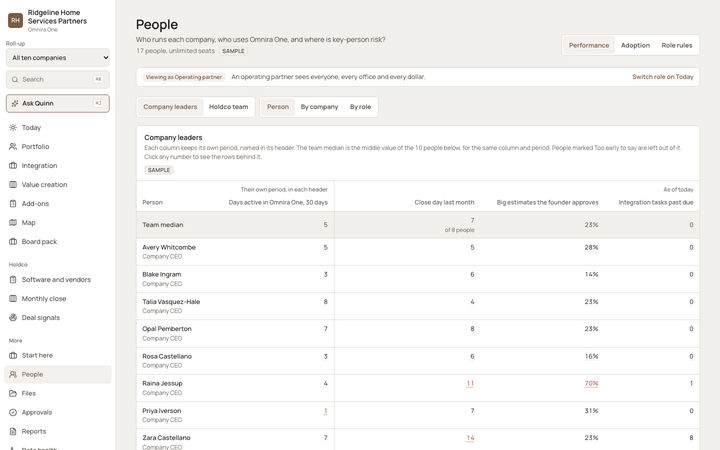Viewport: 720px width, 450px height.
Task: Open Ask Quinn assistant
Action: click(58, 103)
